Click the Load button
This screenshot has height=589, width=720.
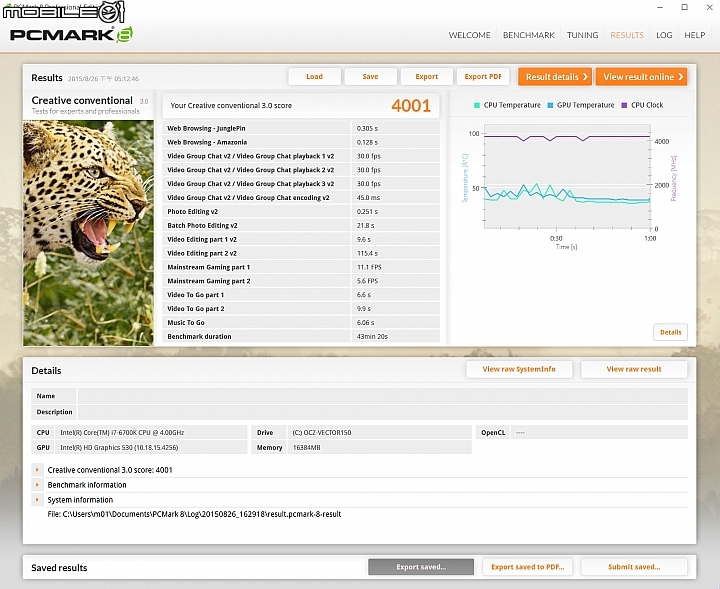315,77
